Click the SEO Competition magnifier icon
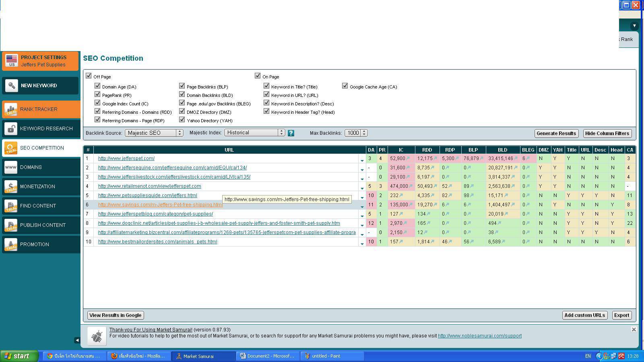Viewport: 644px width, 362px height. coord(11,148)
